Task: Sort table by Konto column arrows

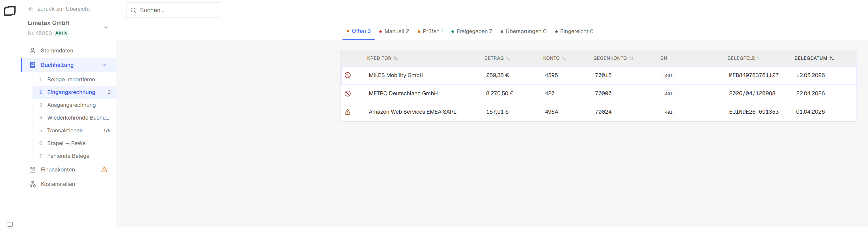Action: coord(564,58)
